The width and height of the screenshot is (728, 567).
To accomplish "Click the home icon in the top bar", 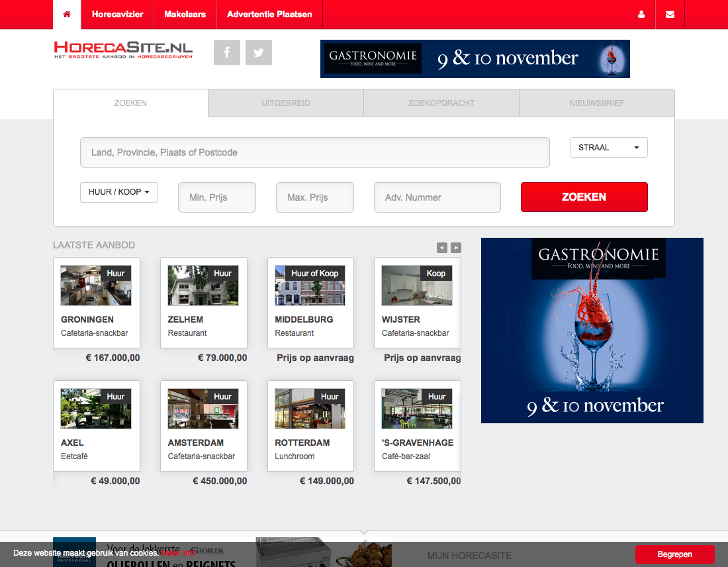I will [67, 15].
